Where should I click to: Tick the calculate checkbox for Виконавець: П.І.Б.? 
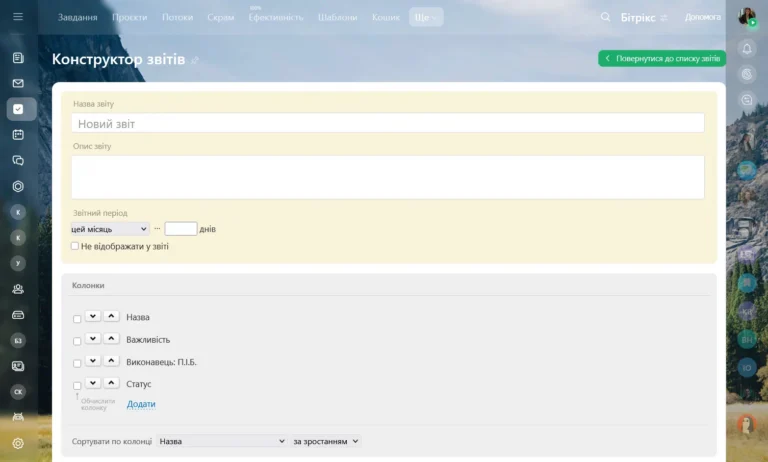[77, 363]
